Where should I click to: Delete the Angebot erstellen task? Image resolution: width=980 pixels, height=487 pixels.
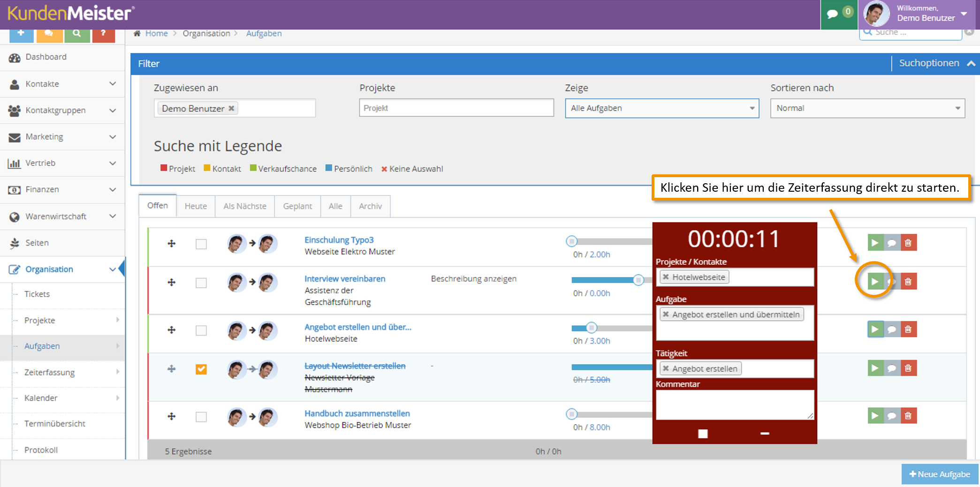click(x=908, y=329)
